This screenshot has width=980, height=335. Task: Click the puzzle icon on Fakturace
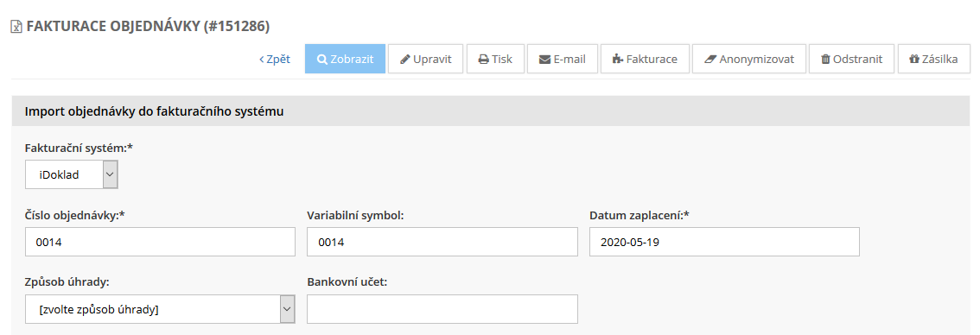pos(618,60)
